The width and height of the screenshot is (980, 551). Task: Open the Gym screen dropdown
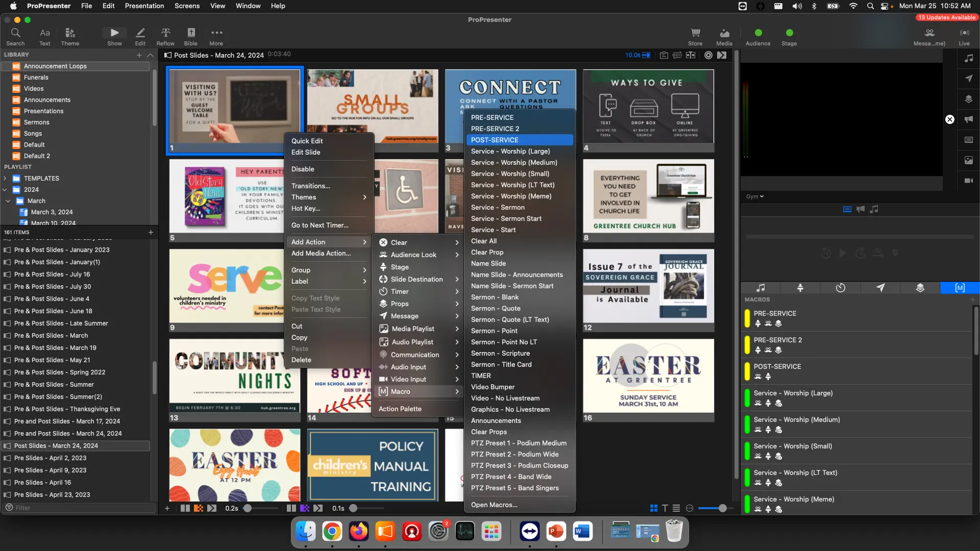[x=755, y=196]
